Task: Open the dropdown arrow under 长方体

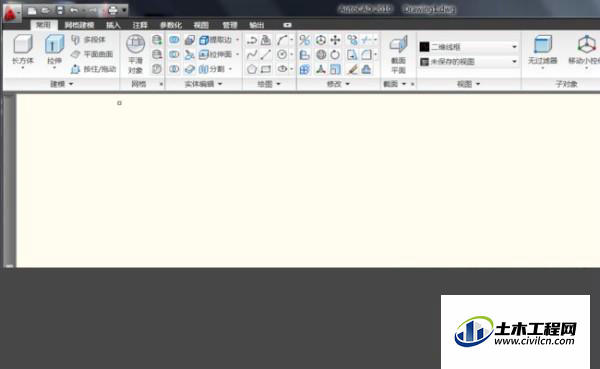Action: 23,68
